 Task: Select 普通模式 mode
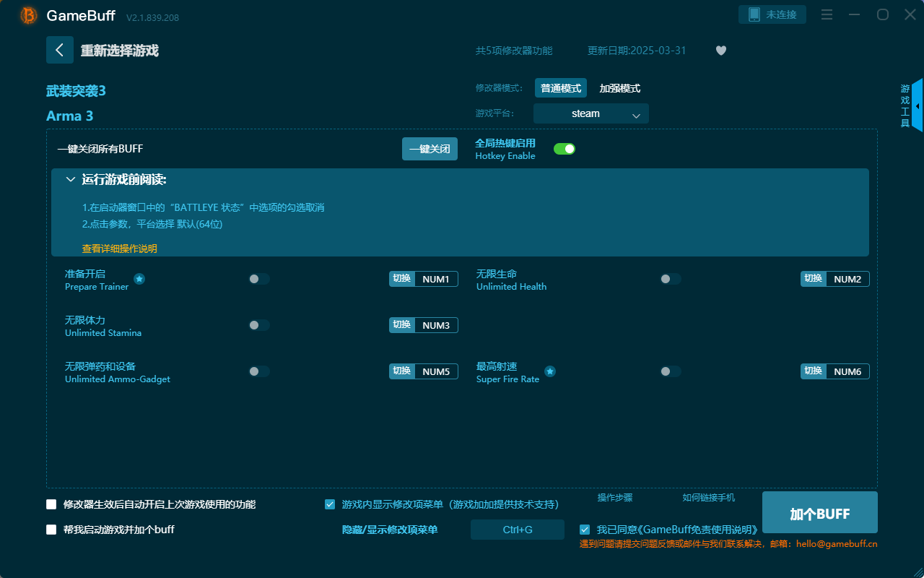coord(561,87)
